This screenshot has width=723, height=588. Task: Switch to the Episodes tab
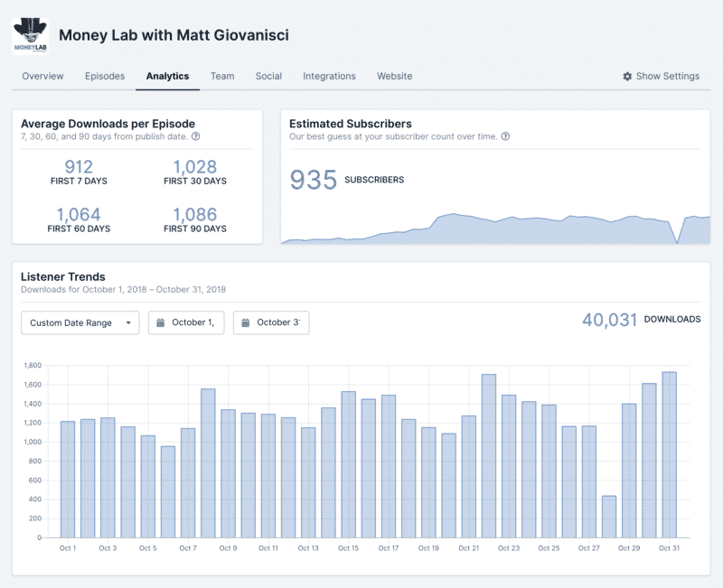coord(105,76)
